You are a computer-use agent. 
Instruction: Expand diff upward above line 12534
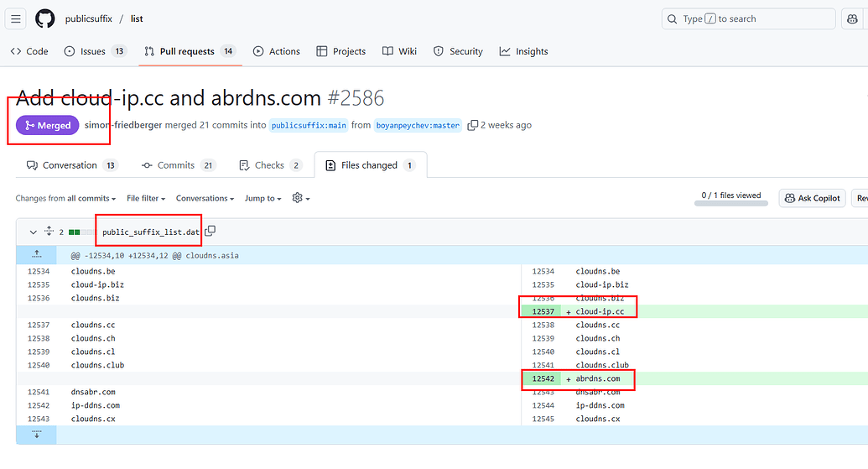[37, 255]
